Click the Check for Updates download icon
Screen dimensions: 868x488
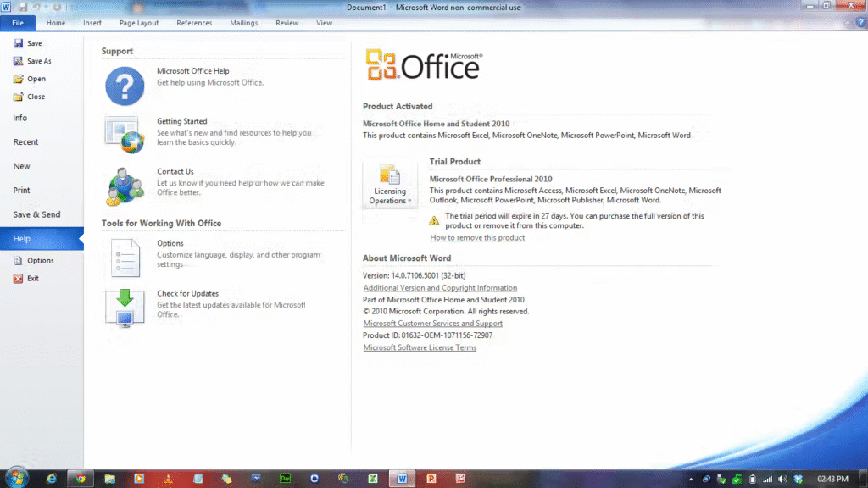tap(125, 308)
